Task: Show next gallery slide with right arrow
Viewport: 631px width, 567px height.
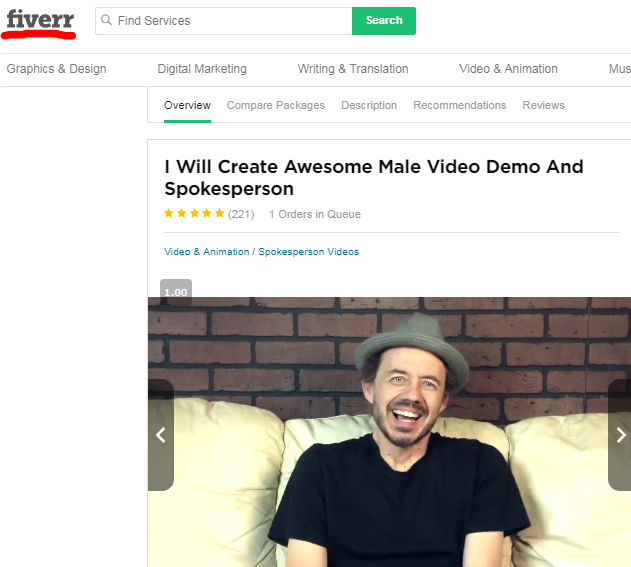Action: tap(620, 435)
